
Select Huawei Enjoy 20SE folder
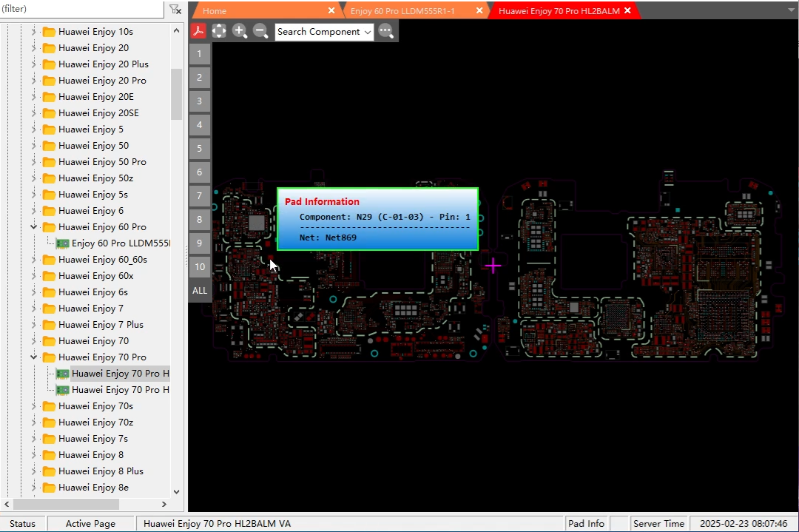[x=98, y=113]
